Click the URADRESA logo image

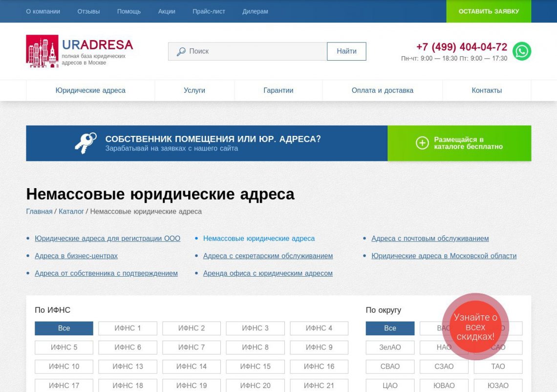[x=42, y=51]
